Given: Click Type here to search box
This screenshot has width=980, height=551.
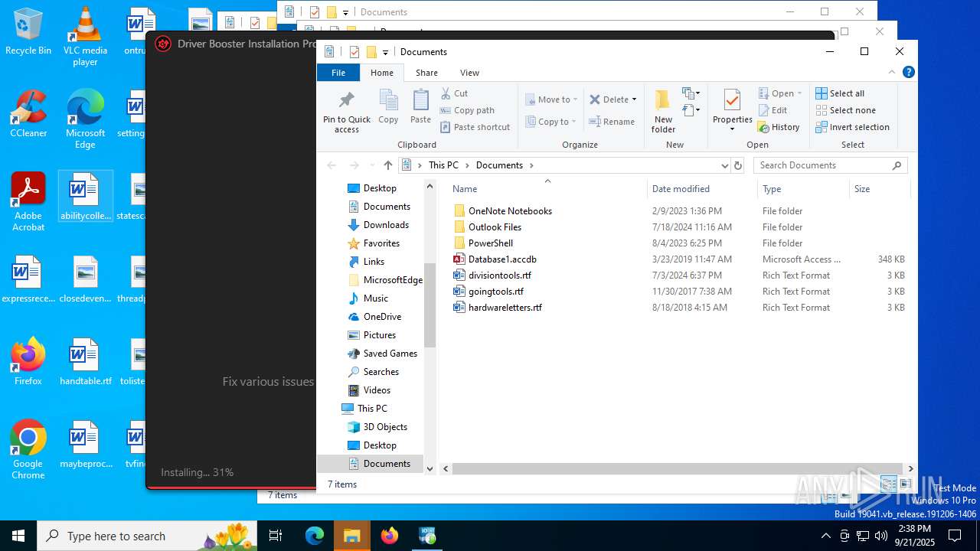Looking at the screenshot, I should 149,536.
